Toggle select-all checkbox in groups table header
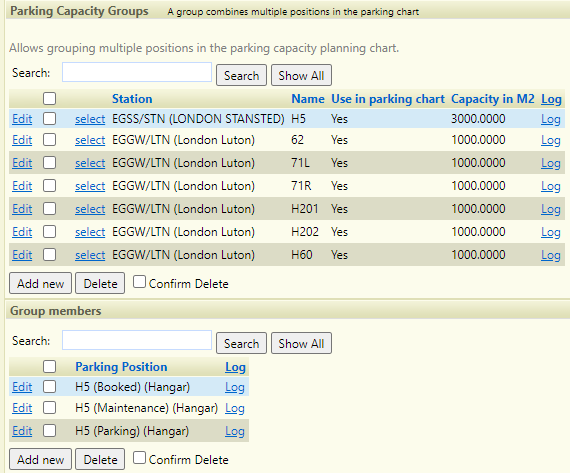 (49, 99)
